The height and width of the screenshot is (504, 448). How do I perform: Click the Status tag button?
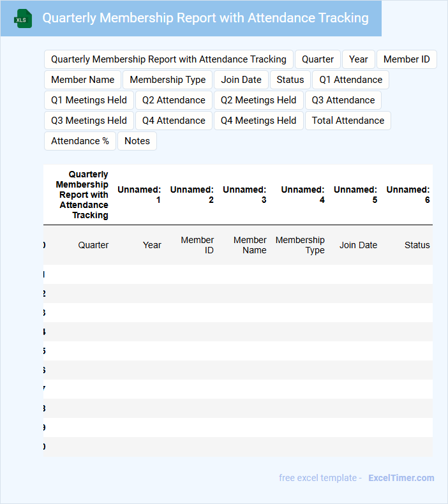click(290, 80)
